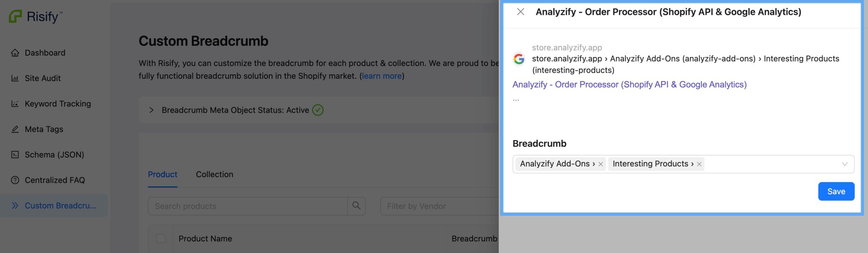Switch to the Collection tab
The height and width of the screenshot is (253, 868).
(215, 175)
